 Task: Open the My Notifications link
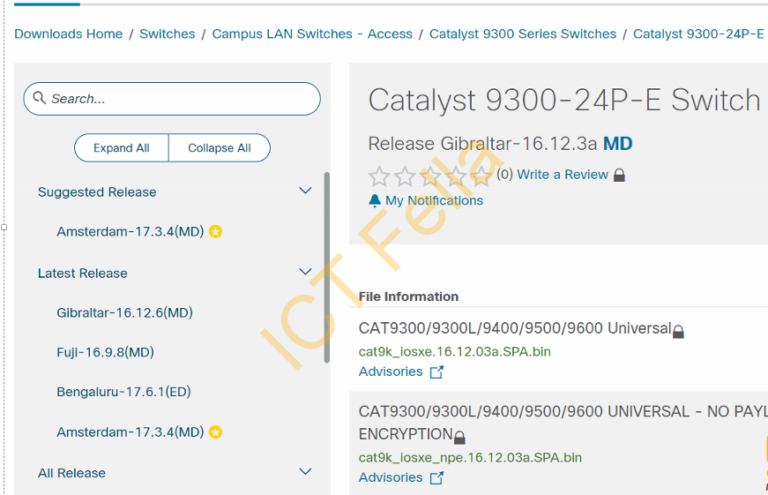pos(434,201)
